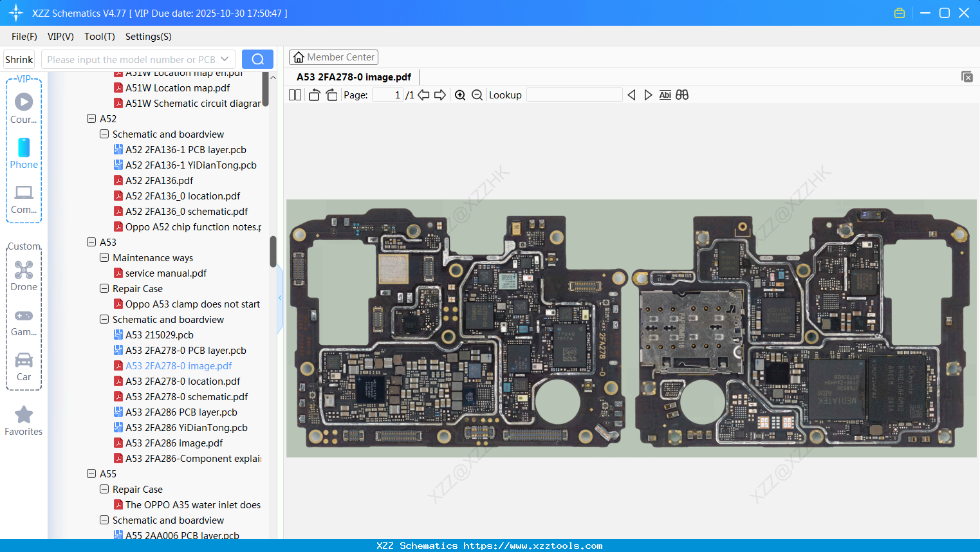Click the Lookup text input field
This screenshot has height=552, width=980.
574,95
